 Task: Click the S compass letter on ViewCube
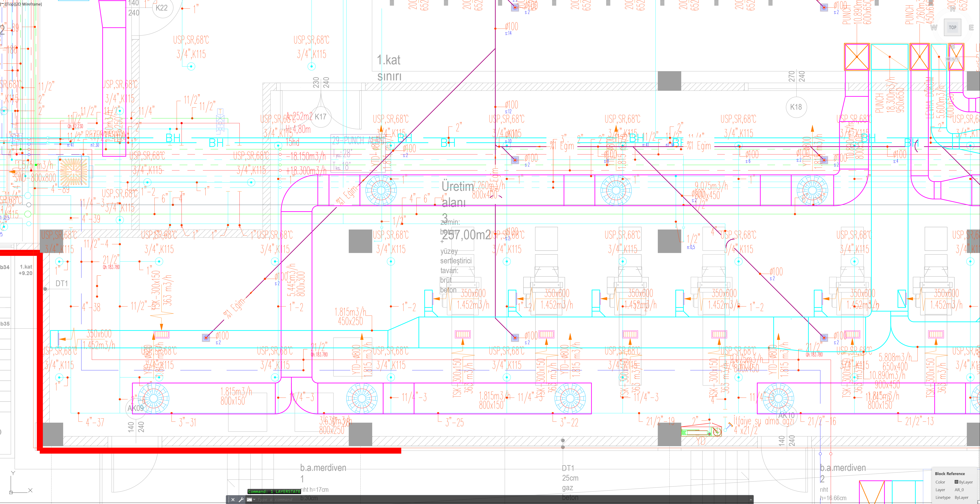click(952, 46)
